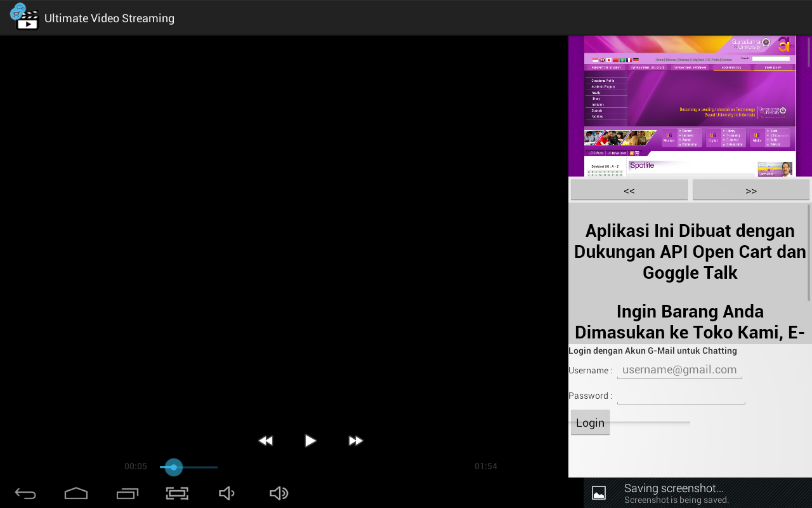Lower volume with the volume down icon
Viewport: 812px width, 508px height.
click(x=227, y=493)
